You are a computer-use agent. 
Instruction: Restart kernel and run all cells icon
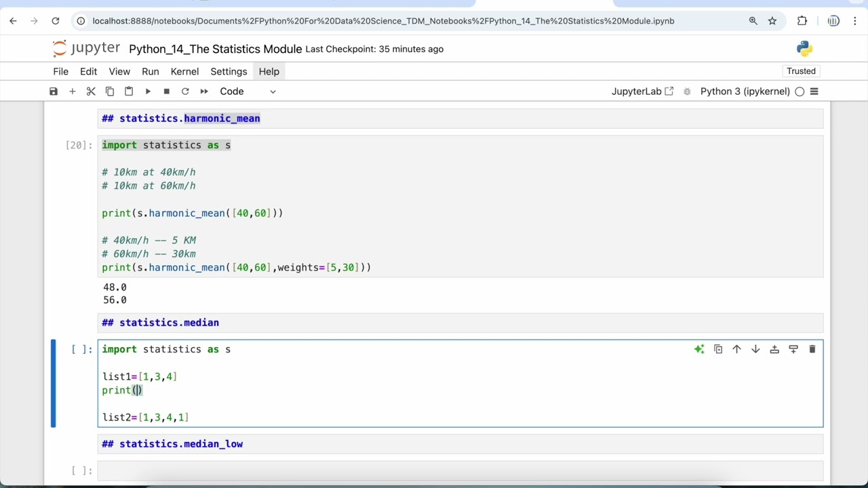click(204, 91)
